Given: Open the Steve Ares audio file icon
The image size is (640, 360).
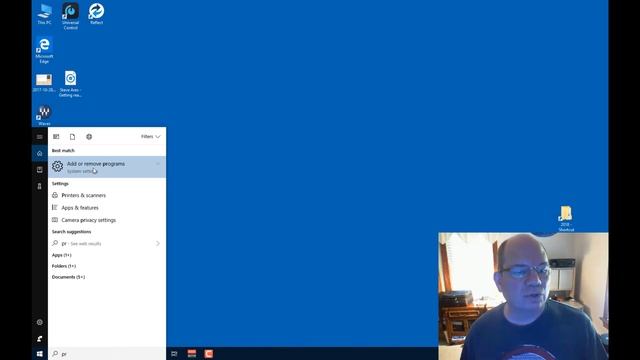Looking at the screenshot, I should 70,84.
